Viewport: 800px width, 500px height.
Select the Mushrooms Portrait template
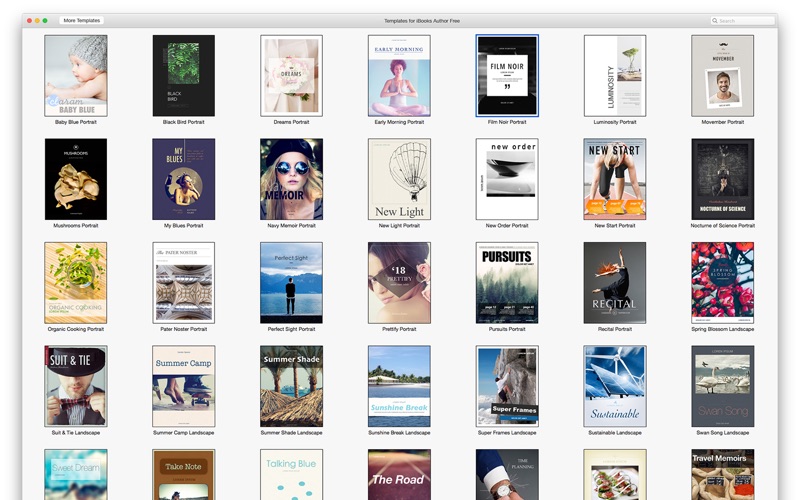pyautogui.click(x=76, y=179)
